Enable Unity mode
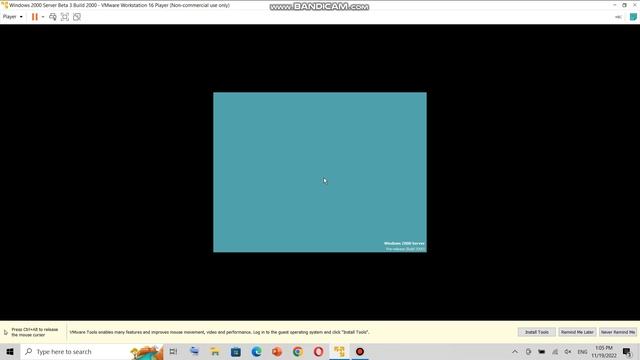This screenshot has width=640, height=360. point(77,17)
